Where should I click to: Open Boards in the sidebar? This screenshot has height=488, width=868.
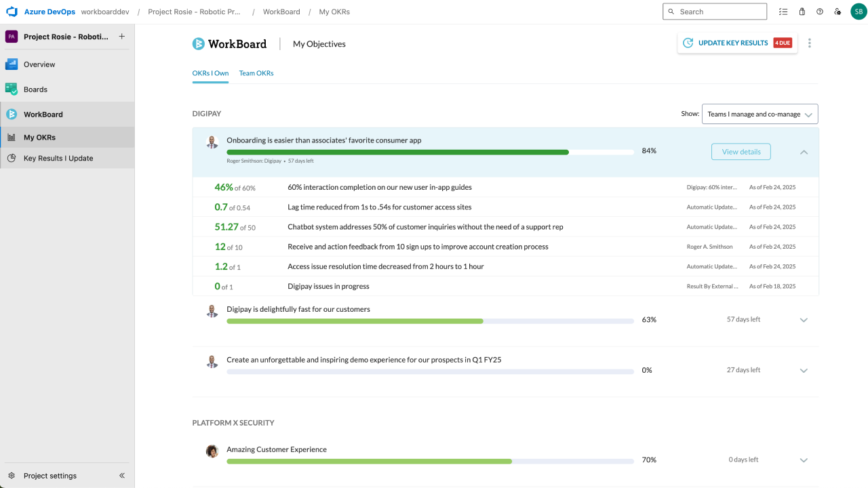pos(67,89)
